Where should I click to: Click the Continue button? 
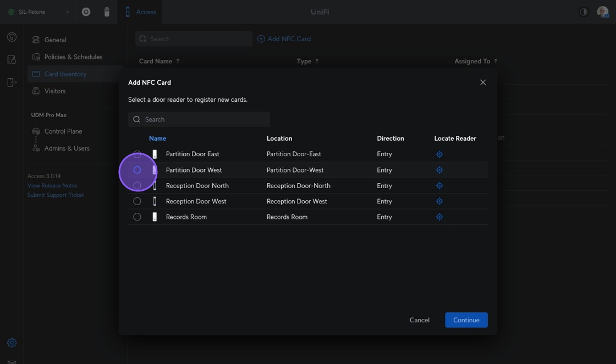coord(466,320)
